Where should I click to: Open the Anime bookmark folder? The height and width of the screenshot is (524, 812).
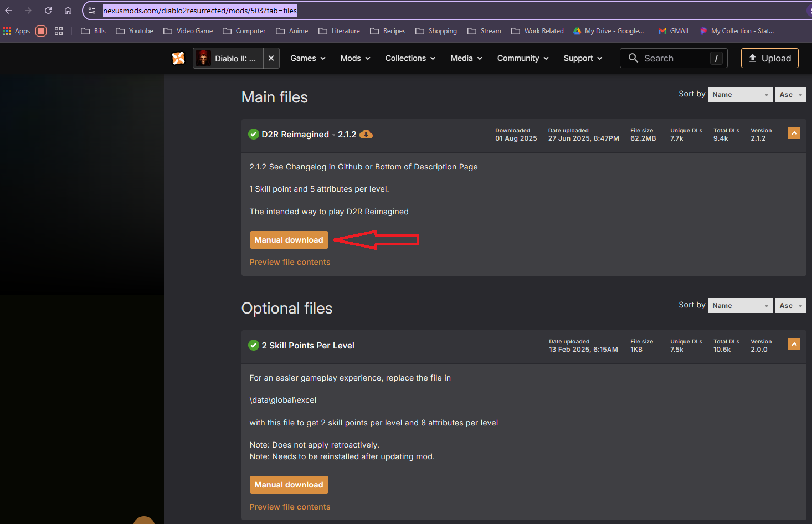(x=292, y=31)
